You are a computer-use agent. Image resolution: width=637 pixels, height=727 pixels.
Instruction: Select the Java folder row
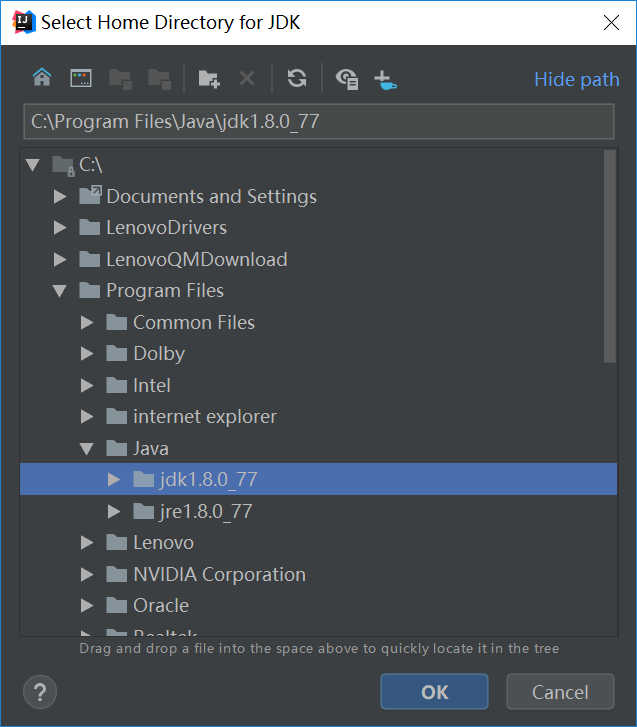coord(318,448)
